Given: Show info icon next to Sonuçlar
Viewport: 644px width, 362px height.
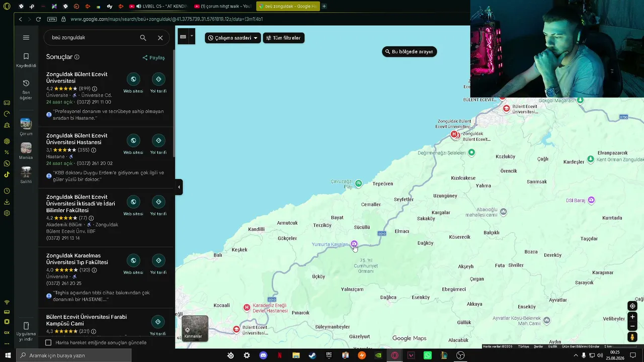Looking at the screenshot, I should (77, 57).
